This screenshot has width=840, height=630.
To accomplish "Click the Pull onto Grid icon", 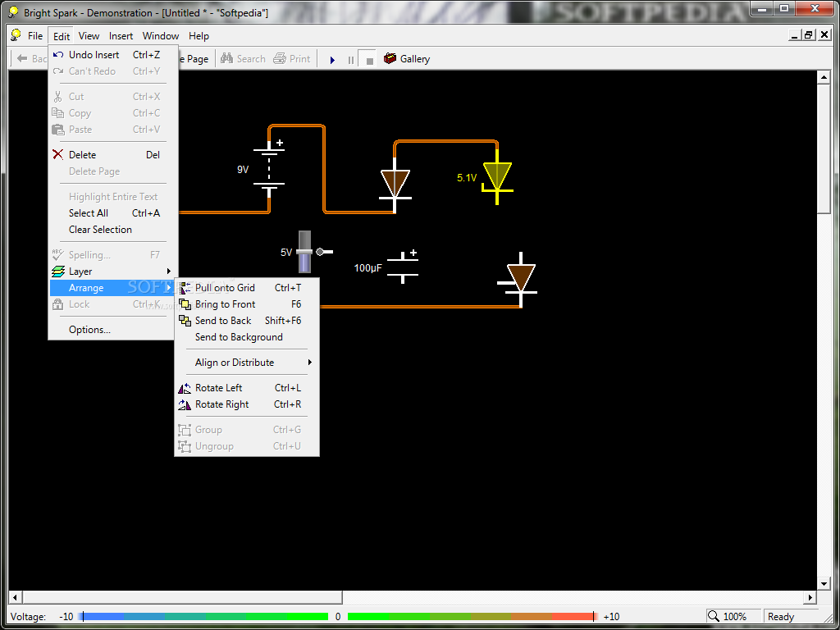I will point(185,288).
